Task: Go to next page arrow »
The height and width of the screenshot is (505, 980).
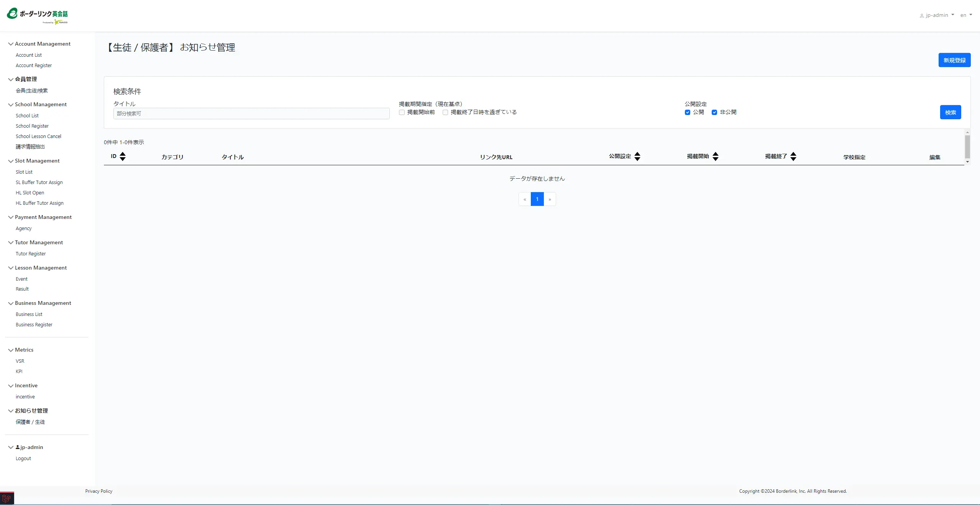Action: [x=550, y=199]
